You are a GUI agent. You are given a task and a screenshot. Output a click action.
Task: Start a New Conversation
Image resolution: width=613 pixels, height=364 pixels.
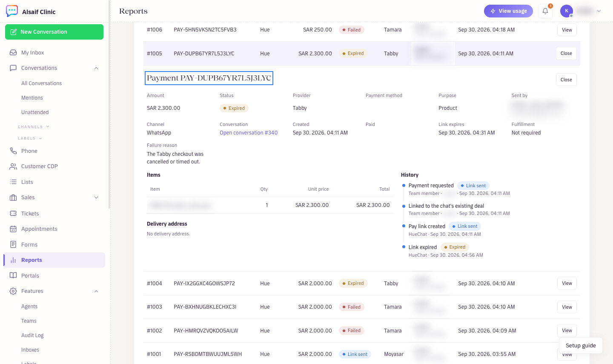(x=54, y=32)
